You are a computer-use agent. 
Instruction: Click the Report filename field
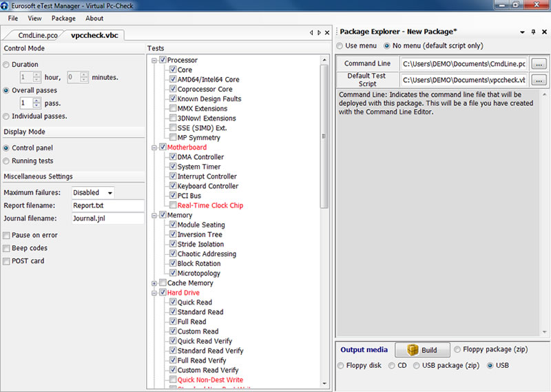(108, 206)
